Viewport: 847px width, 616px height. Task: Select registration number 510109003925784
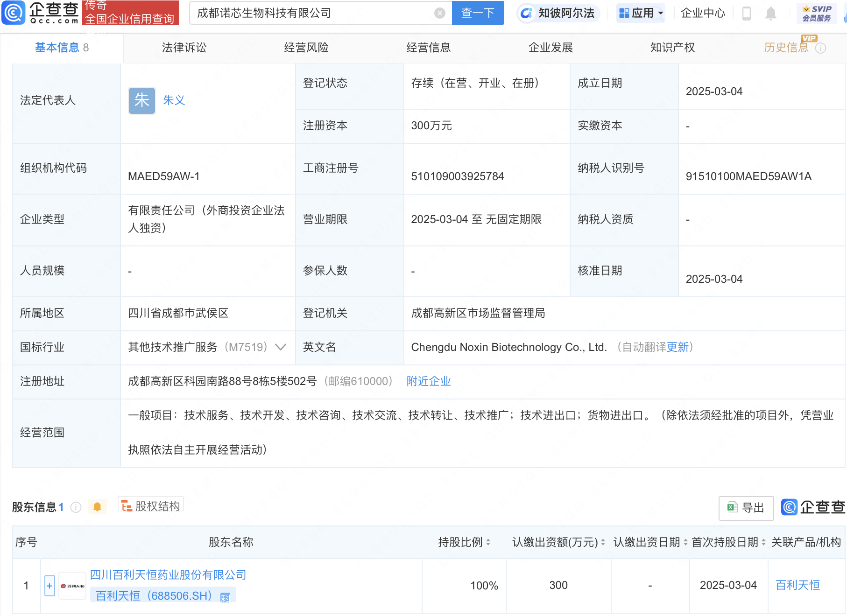click(458, 176)
